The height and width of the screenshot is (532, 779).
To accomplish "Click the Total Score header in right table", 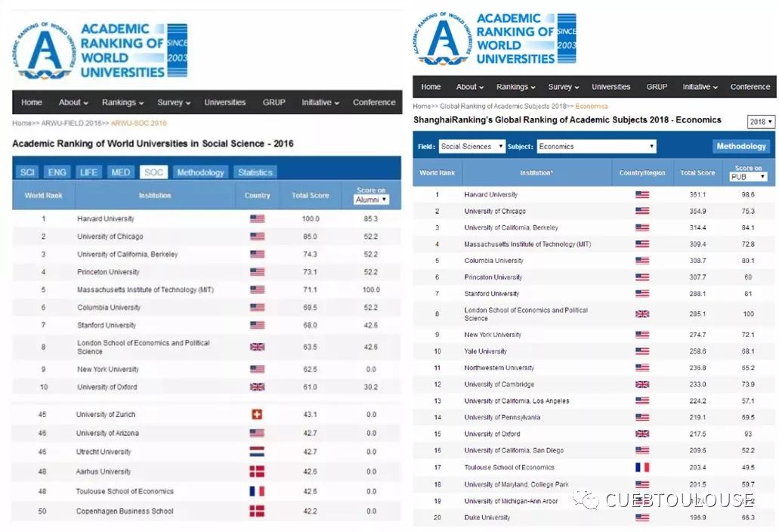I will point(697,173).
